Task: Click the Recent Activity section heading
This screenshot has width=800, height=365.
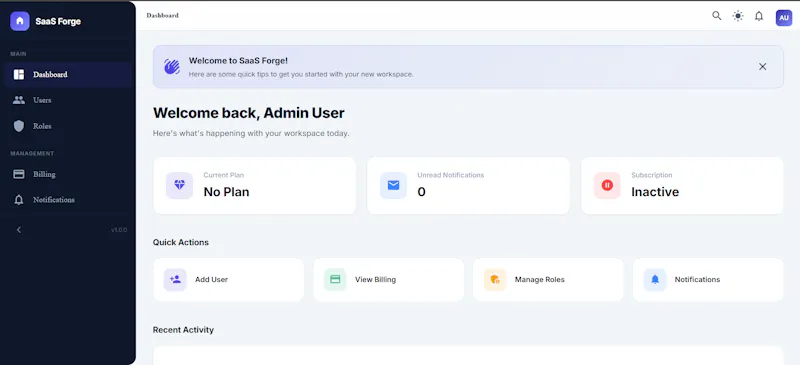Action: click(x=183, y=330)
